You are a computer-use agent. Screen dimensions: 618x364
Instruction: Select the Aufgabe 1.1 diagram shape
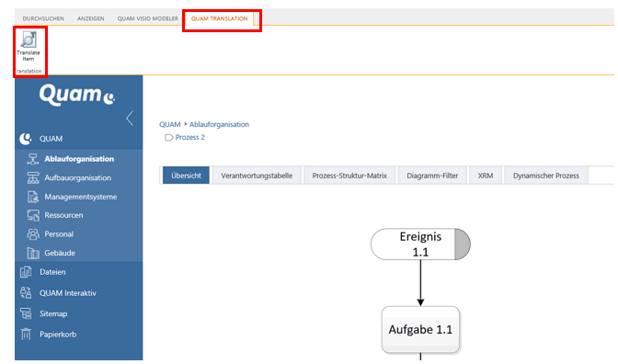pos(420,329)
